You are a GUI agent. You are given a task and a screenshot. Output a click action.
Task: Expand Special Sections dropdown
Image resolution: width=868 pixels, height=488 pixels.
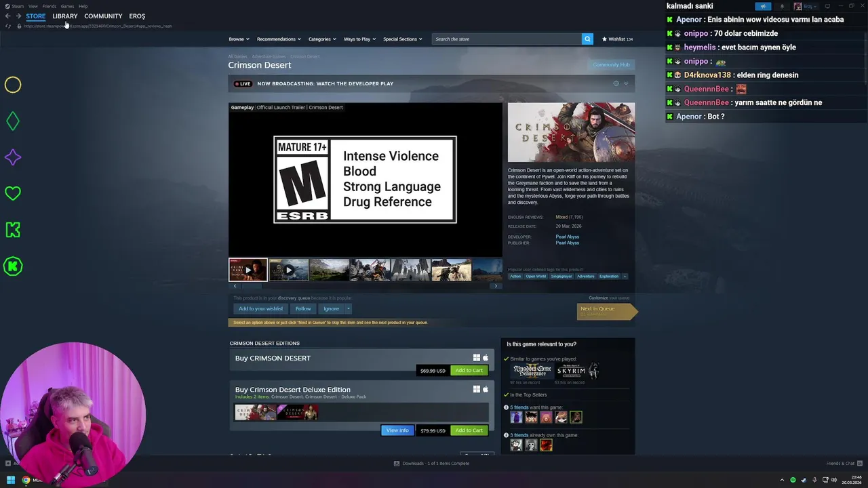click(x=403, y=39)
